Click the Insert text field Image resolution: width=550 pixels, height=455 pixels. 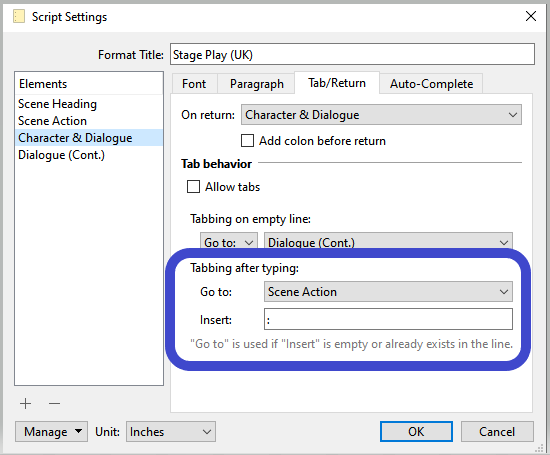click(x=388, y=319)
